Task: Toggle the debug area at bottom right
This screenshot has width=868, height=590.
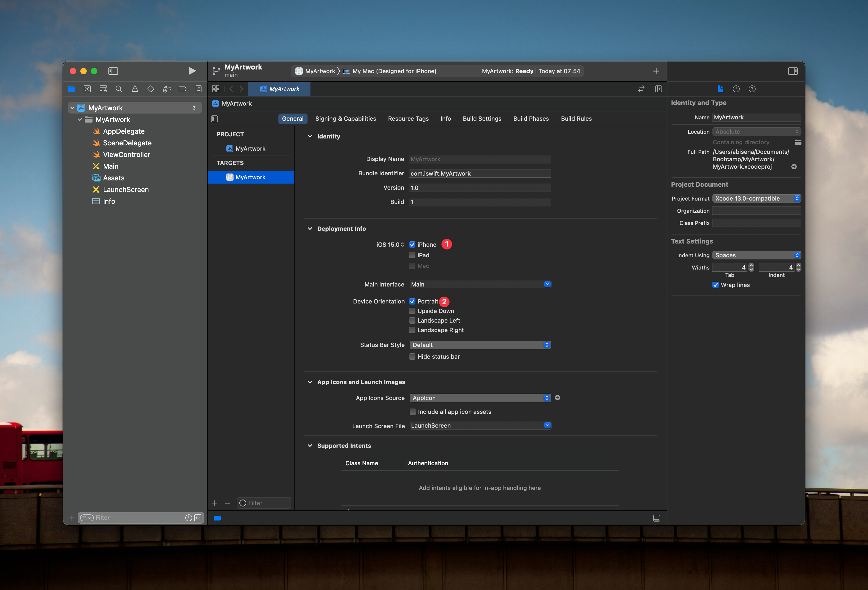Action: (x=657, y=518)
